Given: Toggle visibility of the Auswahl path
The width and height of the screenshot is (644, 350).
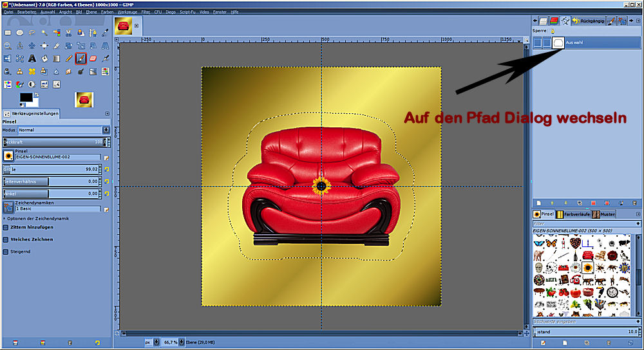Looking at the screenshot, I should (537, 42).
